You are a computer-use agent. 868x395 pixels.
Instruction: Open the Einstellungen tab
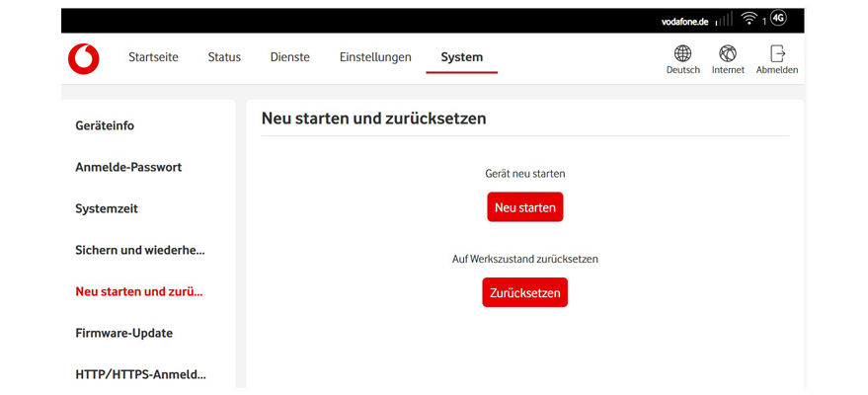(x=375, y=57)
